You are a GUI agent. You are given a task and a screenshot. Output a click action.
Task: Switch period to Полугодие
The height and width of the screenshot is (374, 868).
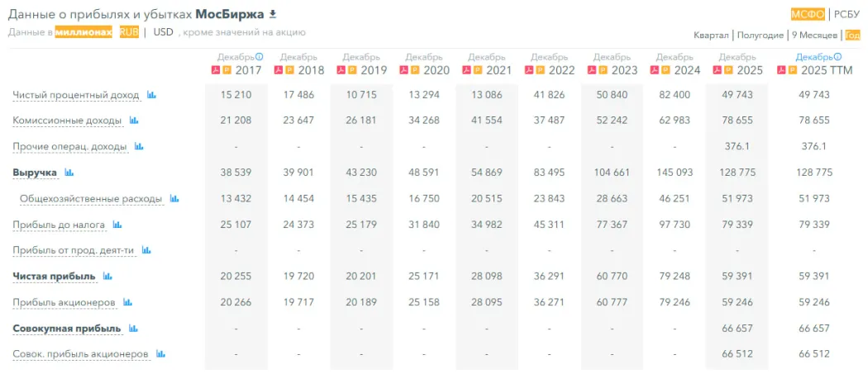point(760,36)
